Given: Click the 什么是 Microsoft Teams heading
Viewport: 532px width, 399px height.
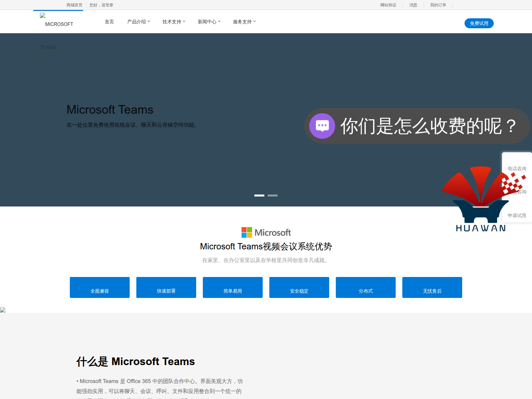Looking at the screenshot, I should 136,361.
